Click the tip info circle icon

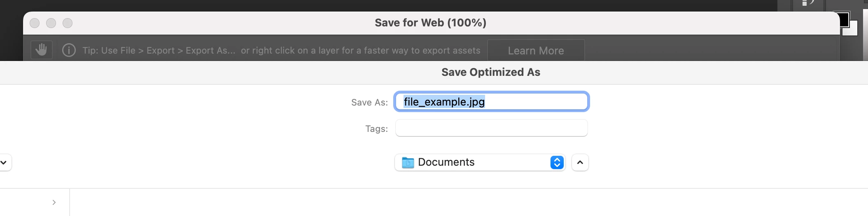tap(69, 50)
